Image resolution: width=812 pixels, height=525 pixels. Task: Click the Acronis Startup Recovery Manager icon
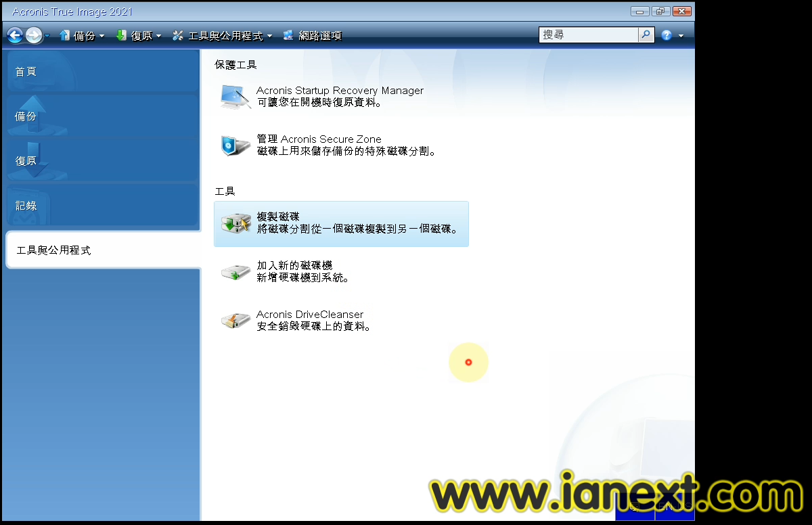pyautogui.click(x=235, y=97)
